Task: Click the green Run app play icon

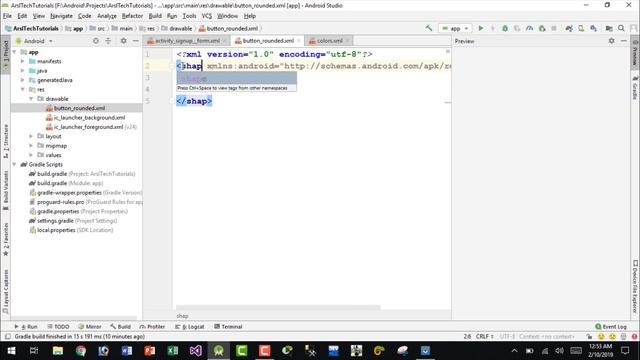Action: click(x=481, y=28)
